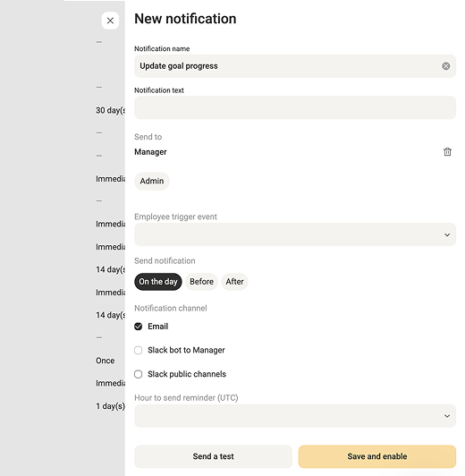Click the Send a test button
465x476 pixels.
(x=213, y=456)
